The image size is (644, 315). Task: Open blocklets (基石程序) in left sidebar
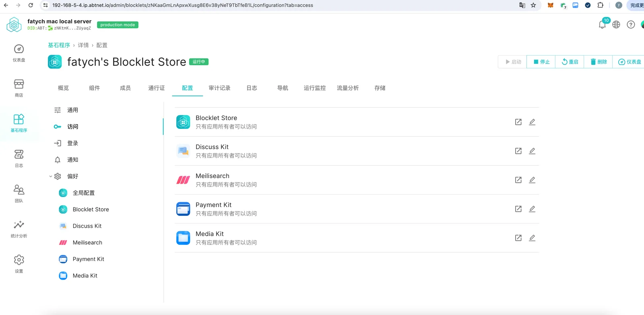[x=19, y=123]
